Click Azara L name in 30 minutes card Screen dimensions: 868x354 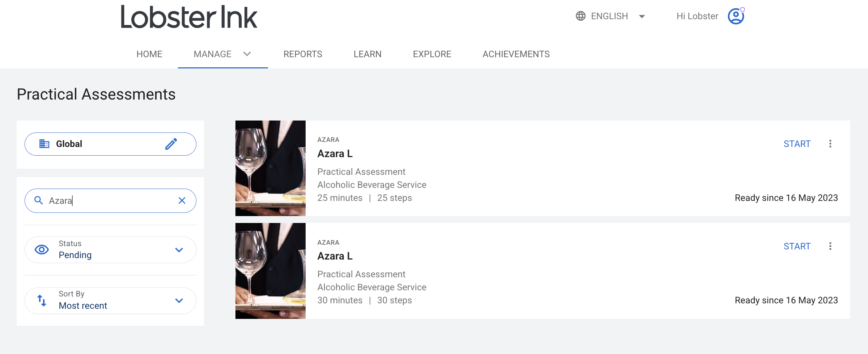tap(335, 256)
